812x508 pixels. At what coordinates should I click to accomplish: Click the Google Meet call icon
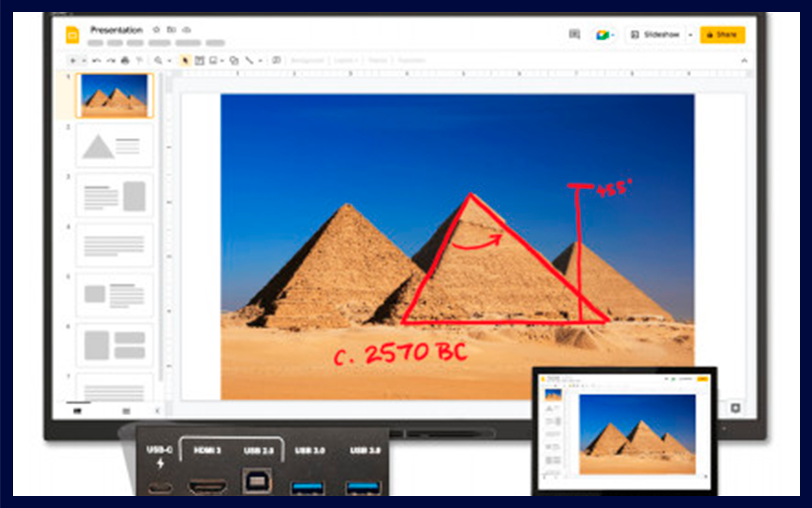tap(602, 35)
